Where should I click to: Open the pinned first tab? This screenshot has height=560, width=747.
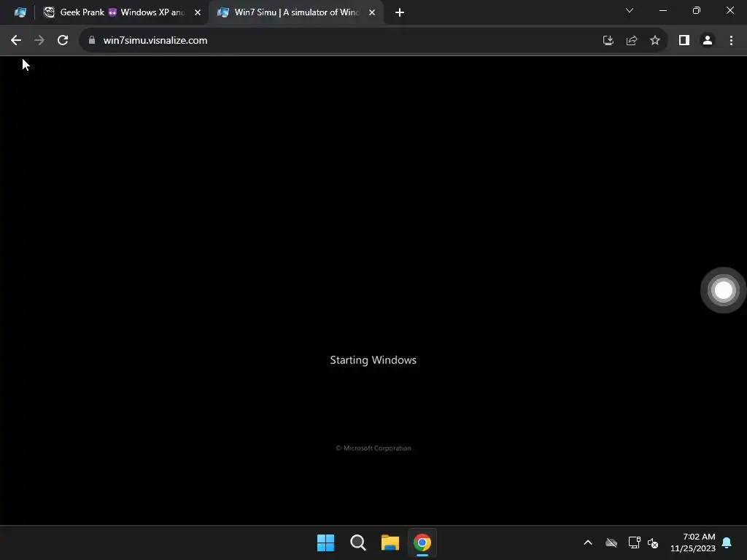pos(20,12)
